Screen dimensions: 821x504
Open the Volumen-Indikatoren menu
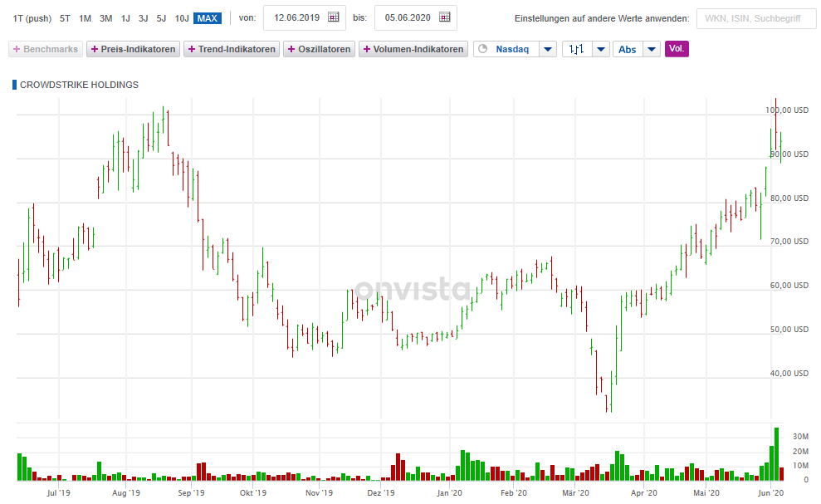(413, 49)
